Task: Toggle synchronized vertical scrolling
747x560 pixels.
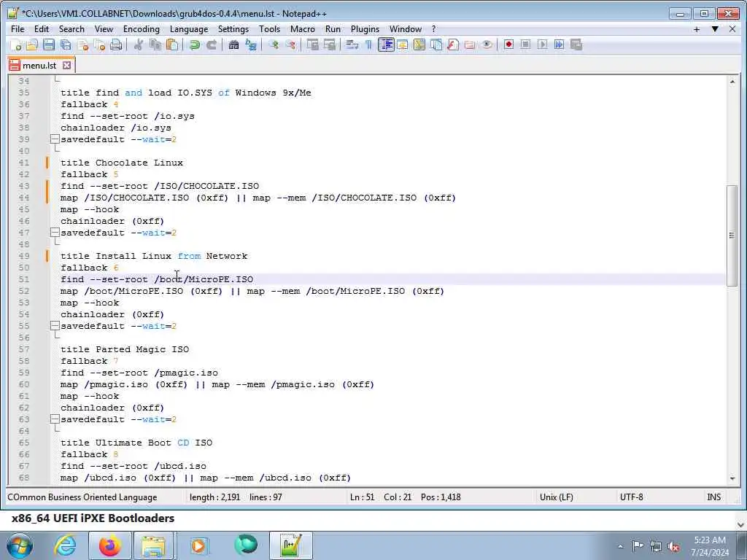Action: [312, 44]
